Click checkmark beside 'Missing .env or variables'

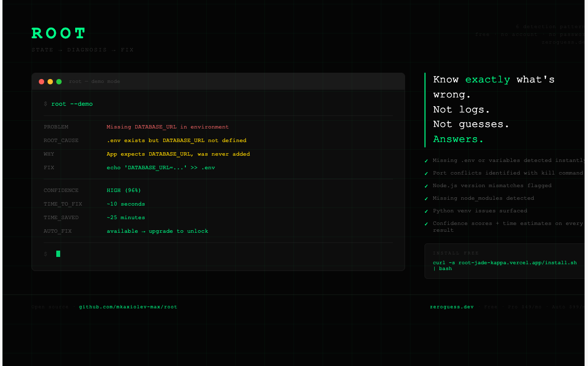coord(426,161)
